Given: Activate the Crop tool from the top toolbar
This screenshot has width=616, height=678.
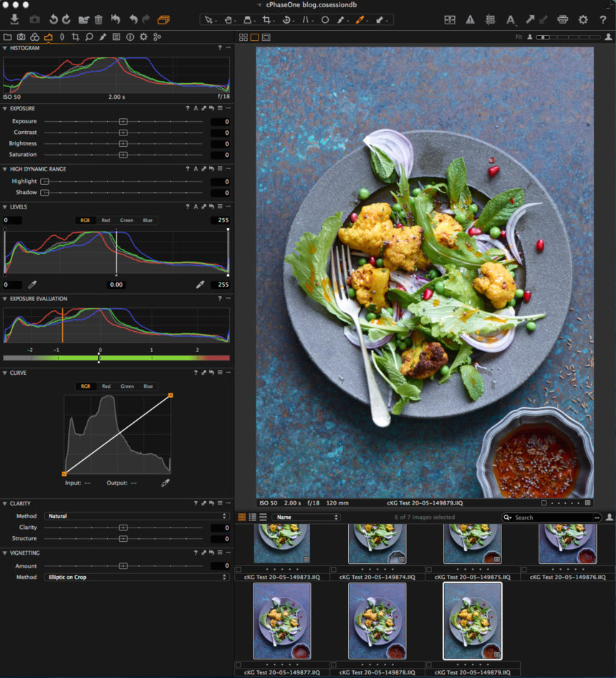Looking at the screenshot, I should [267, 19].
